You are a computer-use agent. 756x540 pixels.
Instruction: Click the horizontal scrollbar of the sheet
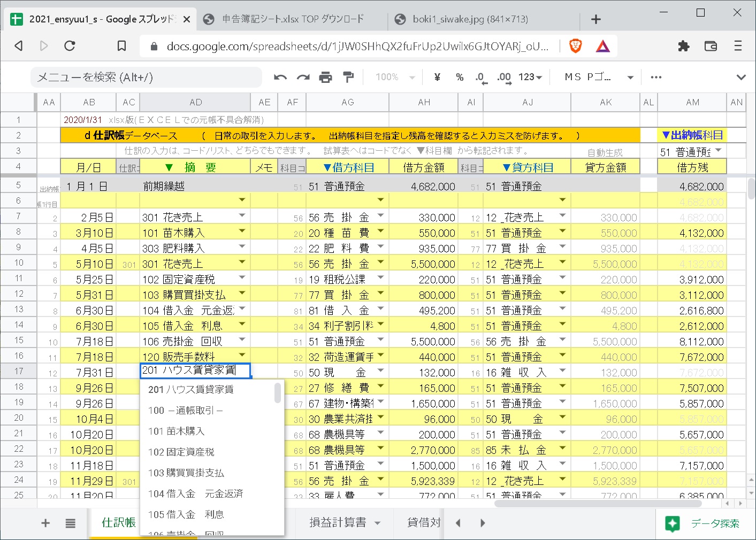(597, 503)
